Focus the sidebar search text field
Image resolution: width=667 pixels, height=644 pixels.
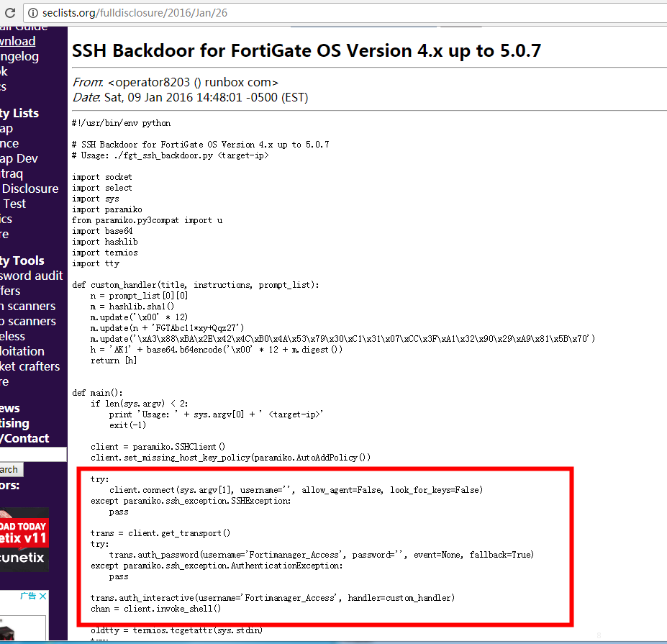(x=33, y=454)
